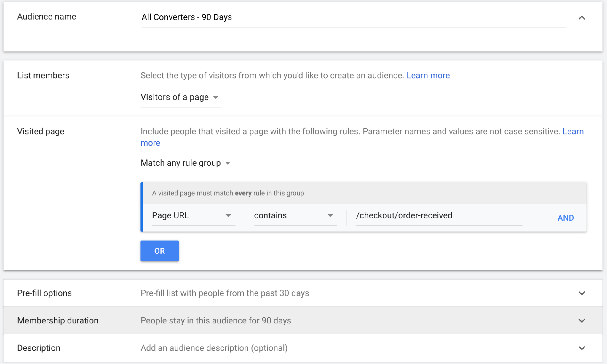
Task: Expand the Membership duration section
Action: 582,320
